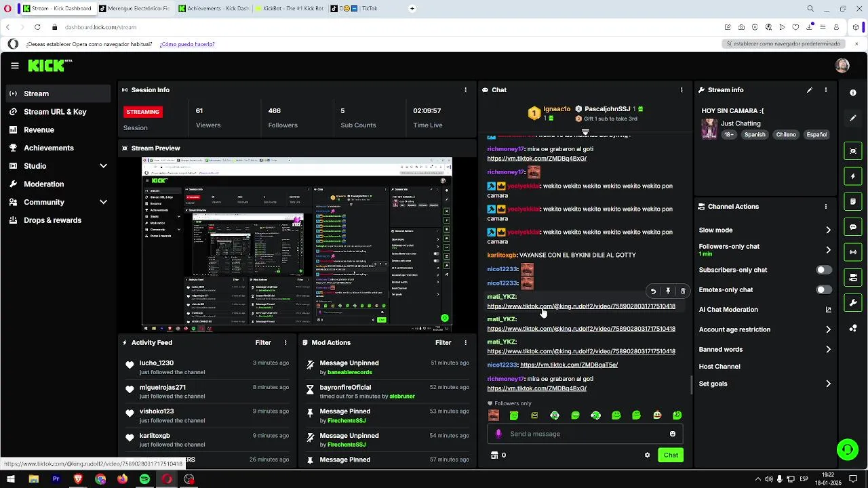Screen dimensions: 868x488
Task: Delete the hovered mati_YKZ chat message
Action: tap(683, 291)
